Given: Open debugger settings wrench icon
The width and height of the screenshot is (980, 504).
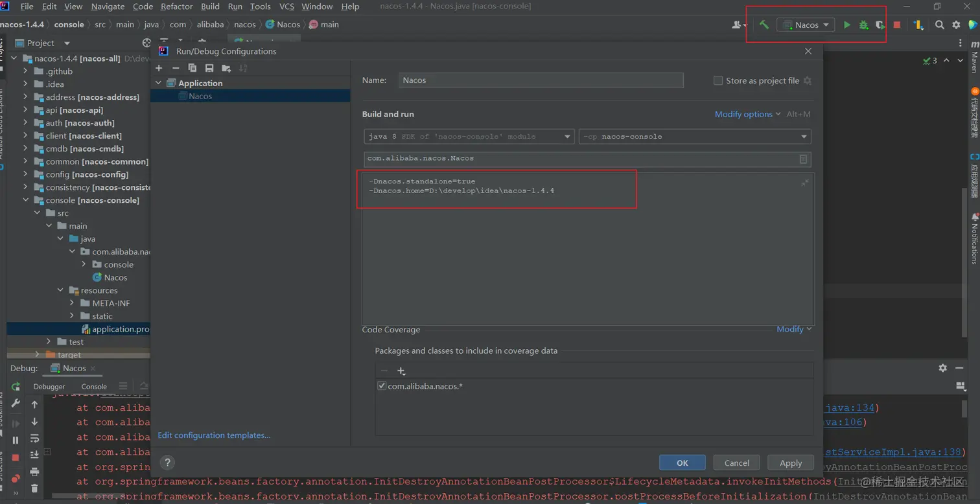Looking at the screenshot, I should click(x=16, y=404).
